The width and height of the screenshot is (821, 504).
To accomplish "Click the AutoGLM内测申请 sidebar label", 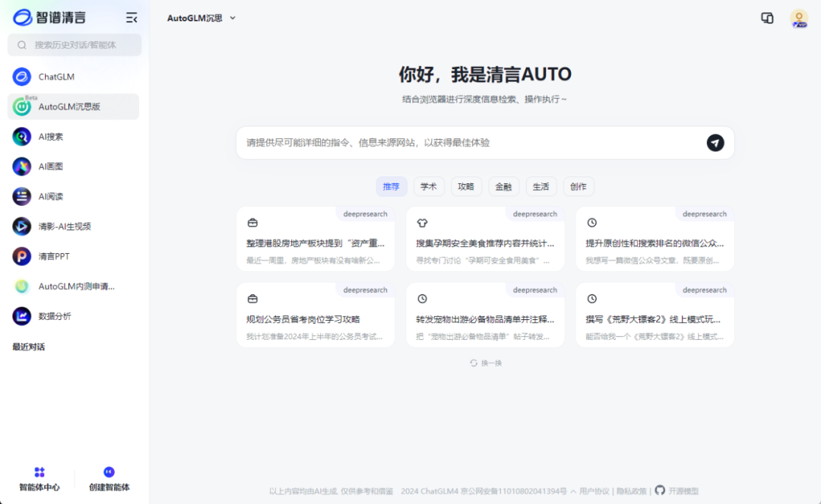I will pyautogui.click(x=77, y=287).
